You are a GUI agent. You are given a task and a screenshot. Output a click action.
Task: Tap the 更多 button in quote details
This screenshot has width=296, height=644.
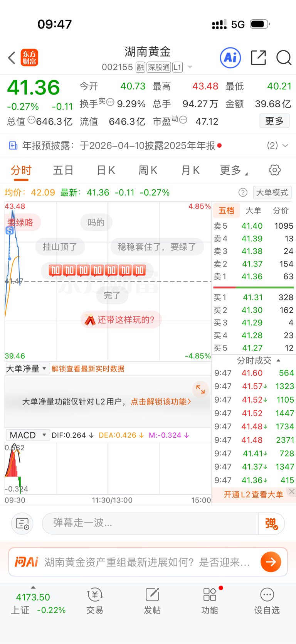(274, 121)
